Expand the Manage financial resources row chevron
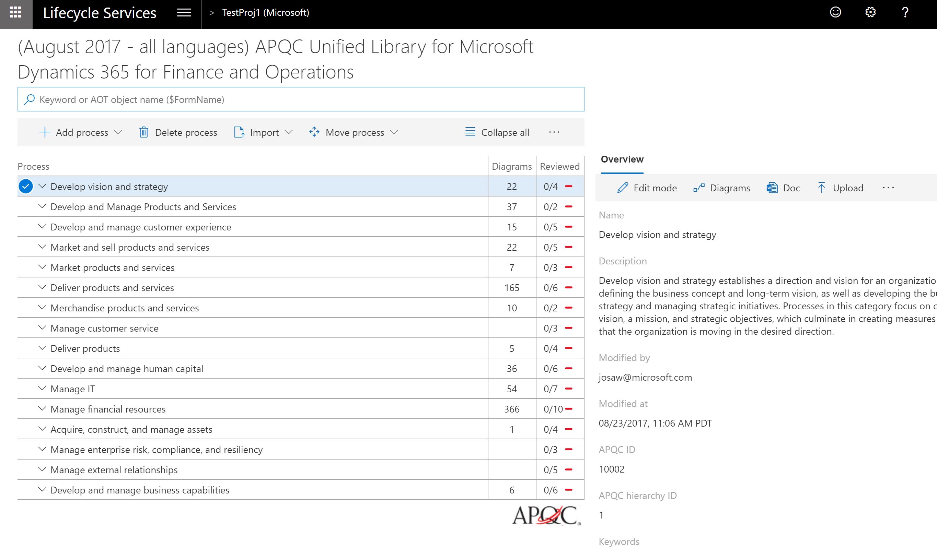 pos(42,409)
